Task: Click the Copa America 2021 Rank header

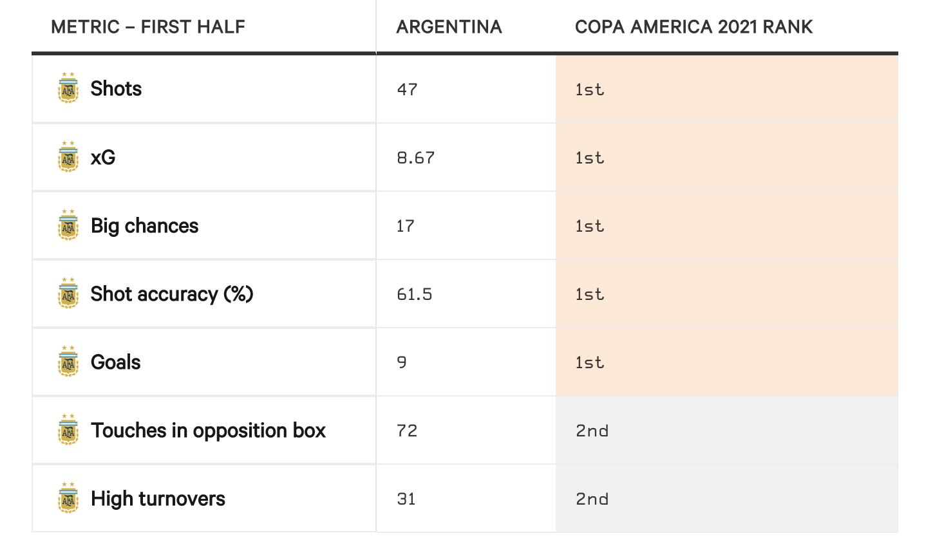Action: tap(694, 27)
